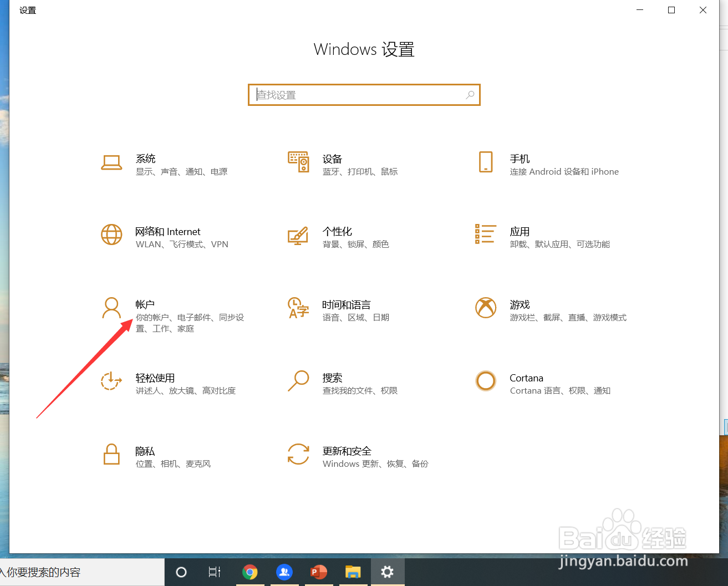Screen dimensions: 728x586
Task: Open the 个性化 paintbrush icon
Action: pos(298,235)
